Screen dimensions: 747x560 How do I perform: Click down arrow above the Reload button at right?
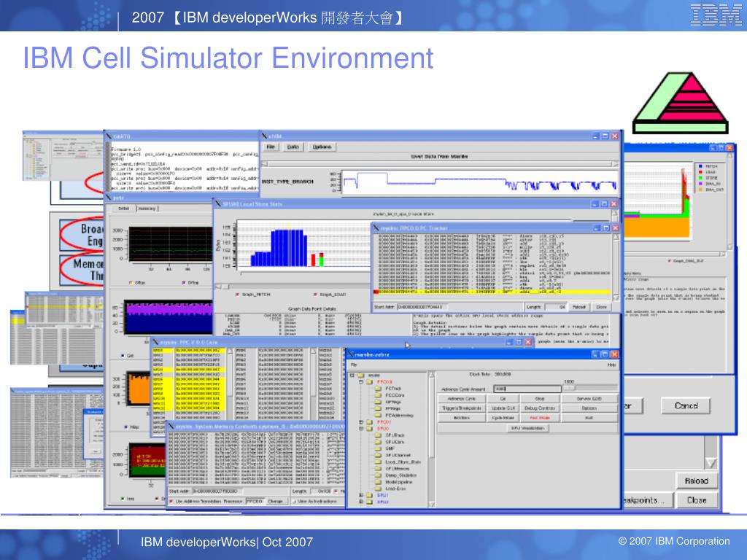pos(711,462)
